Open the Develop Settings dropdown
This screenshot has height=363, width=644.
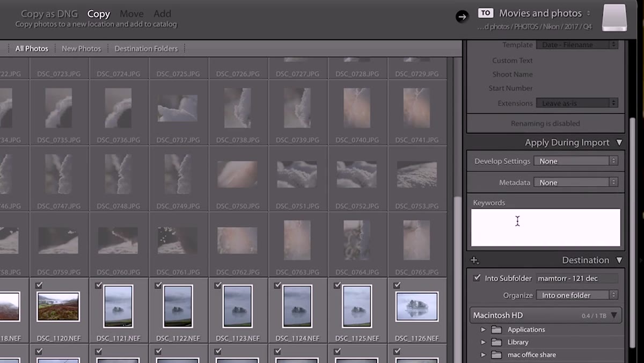click(x=576, y=161)
